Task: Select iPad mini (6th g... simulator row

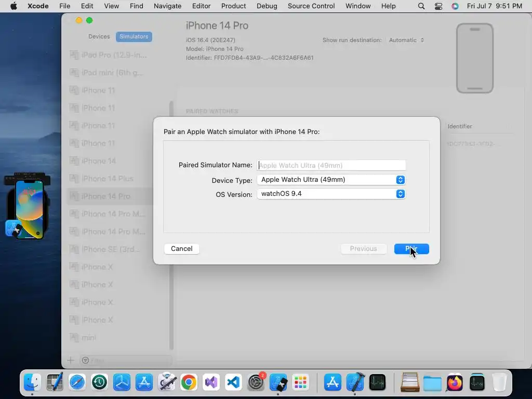Action: 109,73
